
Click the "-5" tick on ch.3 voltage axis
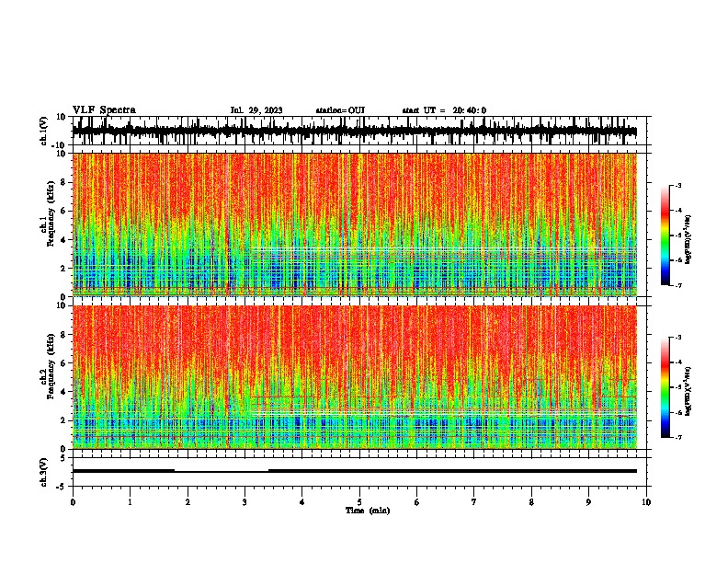coord(63,486)
